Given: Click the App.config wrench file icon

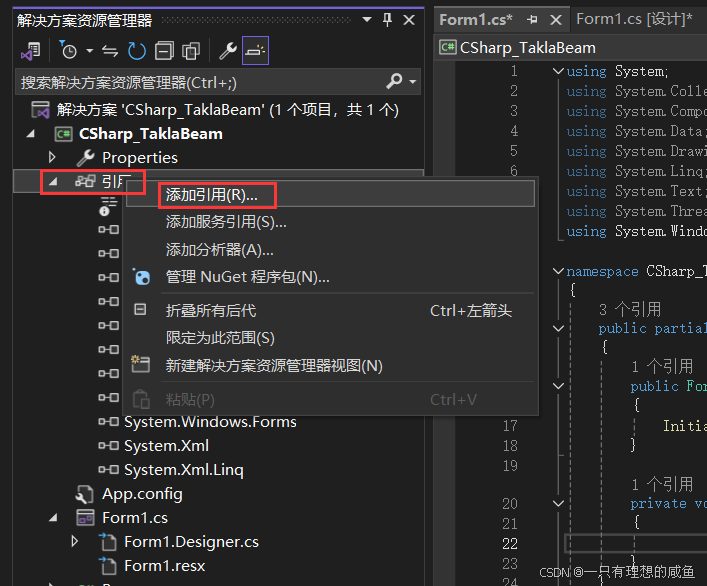Looking at the screenshot, I should (x=84, y=494).
